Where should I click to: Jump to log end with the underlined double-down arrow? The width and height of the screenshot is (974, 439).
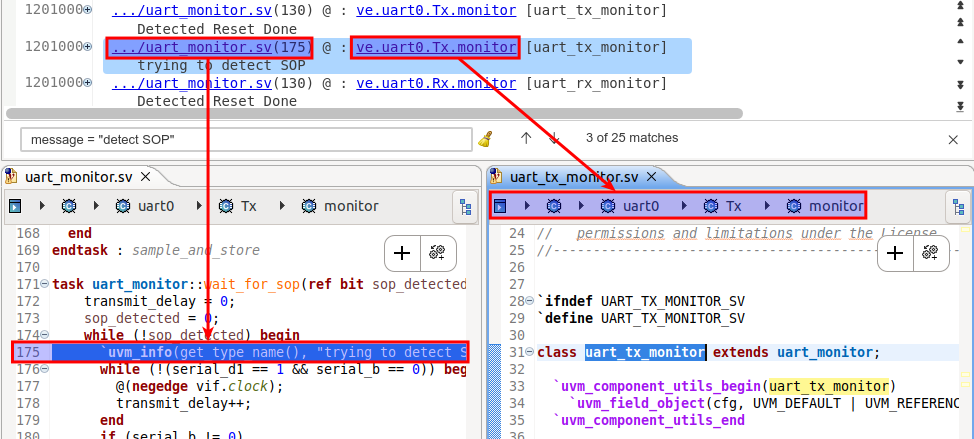960,106
